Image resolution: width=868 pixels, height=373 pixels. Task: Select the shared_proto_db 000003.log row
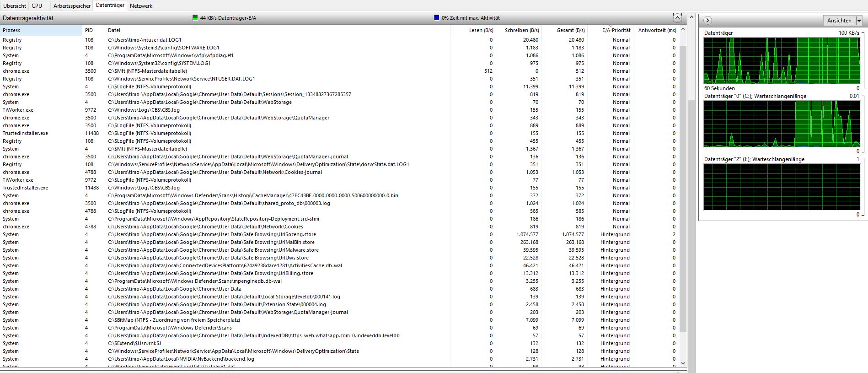(339, 203)
